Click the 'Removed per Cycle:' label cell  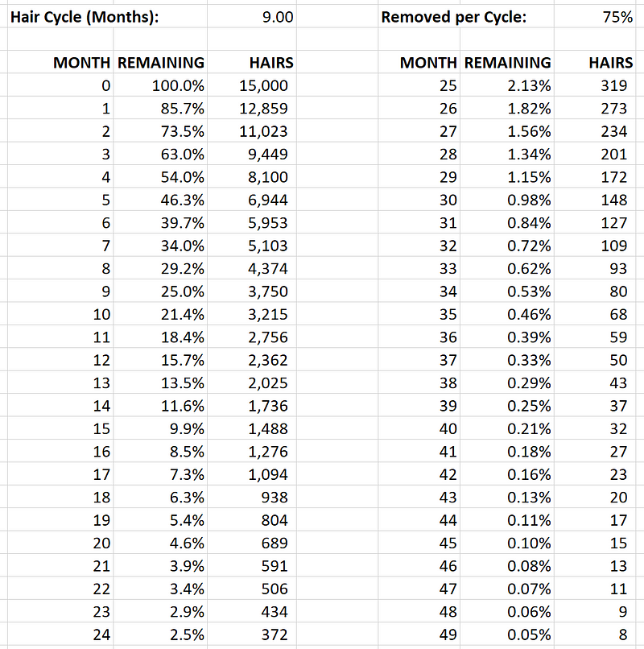453,17
